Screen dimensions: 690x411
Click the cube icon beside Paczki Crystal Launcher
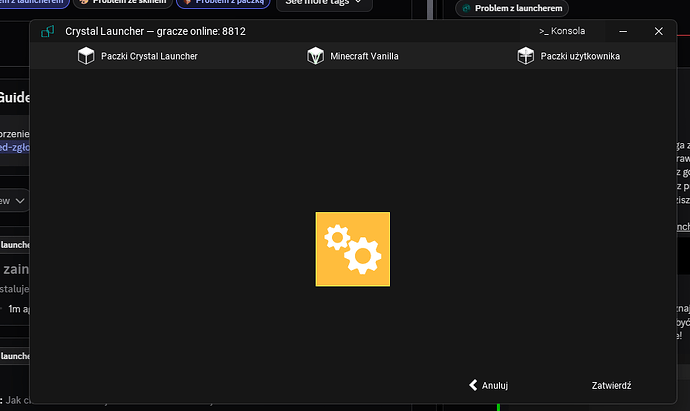[x=86, y=56]
